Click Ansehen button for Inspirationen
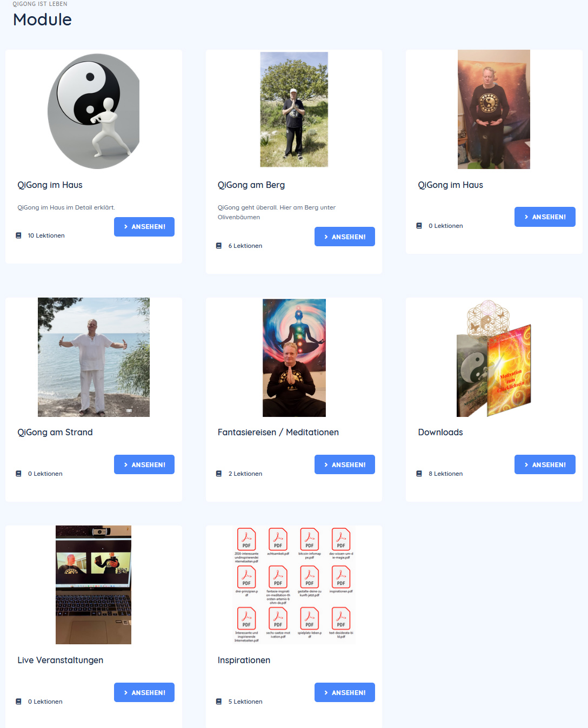 point(345,692)
